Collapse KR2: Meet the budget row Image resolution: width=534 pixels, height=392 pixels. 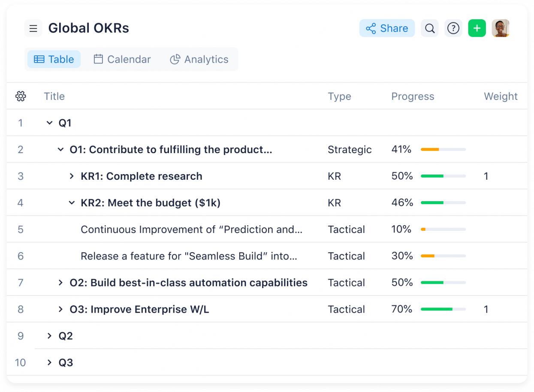point(72,203)
